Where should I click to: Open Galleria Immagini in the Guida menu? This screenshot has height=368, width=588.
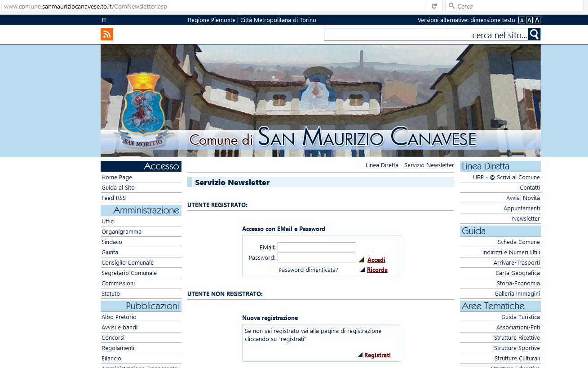point(517,294)
